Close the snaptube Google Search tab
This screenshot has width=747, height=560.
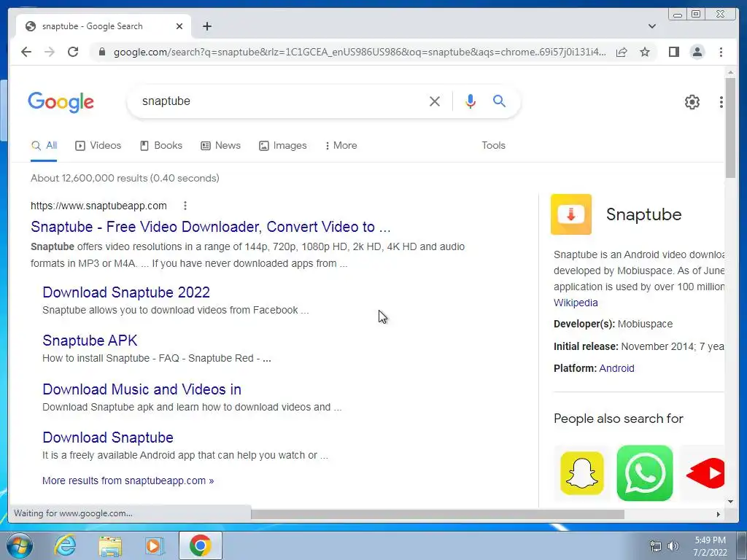(179, 26)
